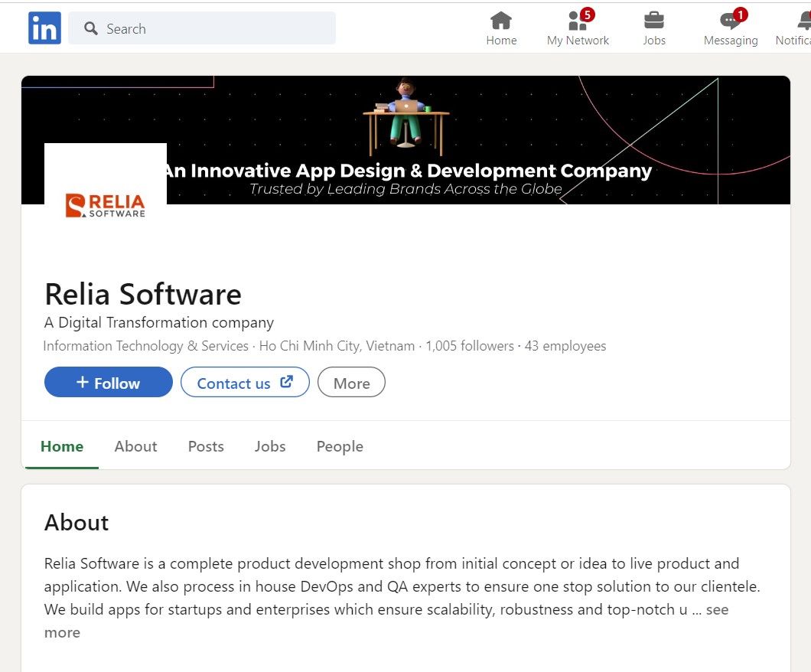
Task: Select the Home tab on company page
Action: pyautogui.click(x=62, y=446)
